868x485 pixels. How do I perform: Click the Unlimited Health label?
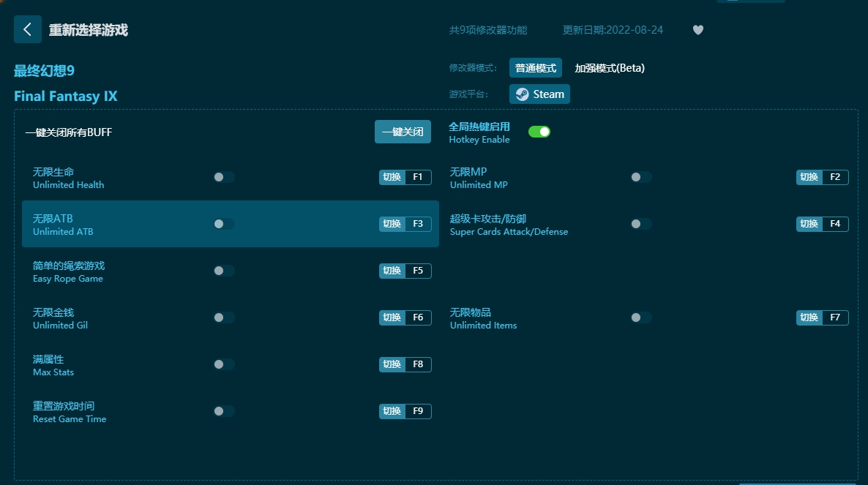68,184
